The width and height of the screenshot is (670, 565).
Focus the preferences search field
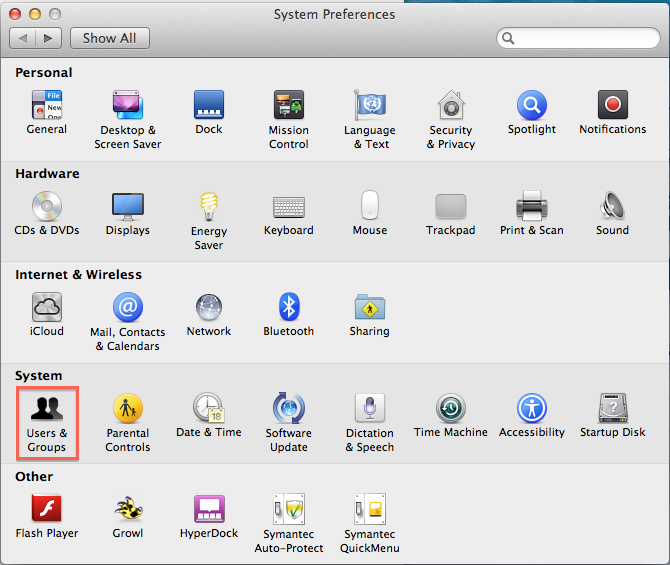(578, 38)
